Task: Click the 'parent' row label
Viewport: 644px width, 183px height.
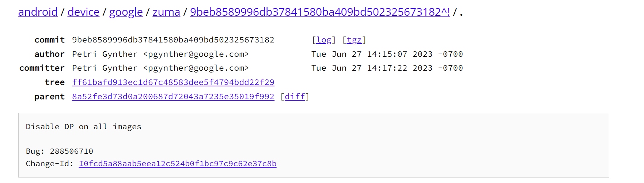Action: (49, 97)
